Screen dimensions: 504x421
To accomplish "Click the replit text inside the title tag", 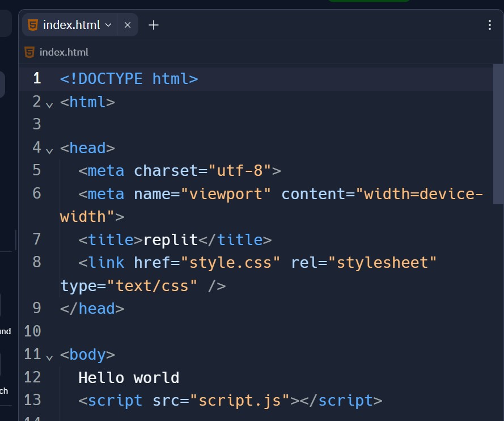I will click(x=171, y=239).
